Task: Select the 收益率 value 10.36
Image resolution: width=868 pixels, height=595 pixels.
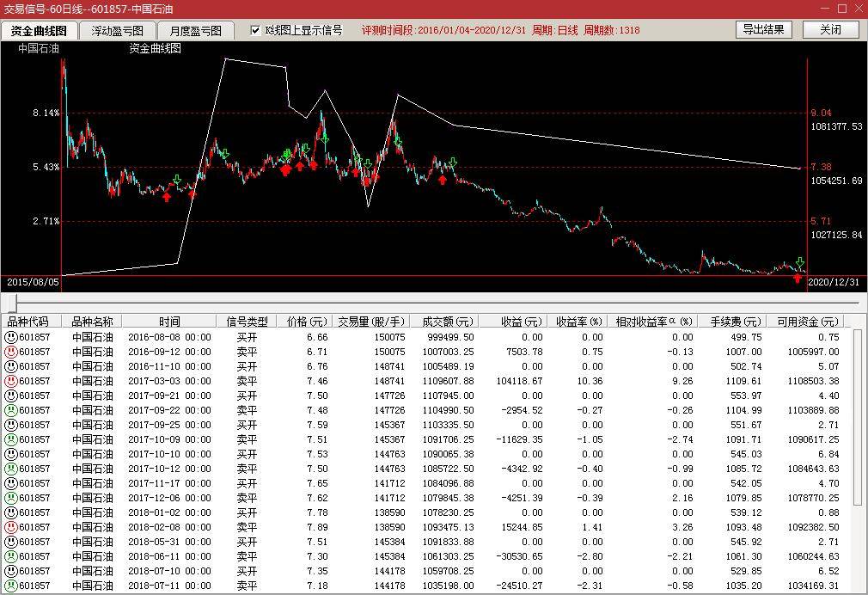Action: tap(591, 381)
